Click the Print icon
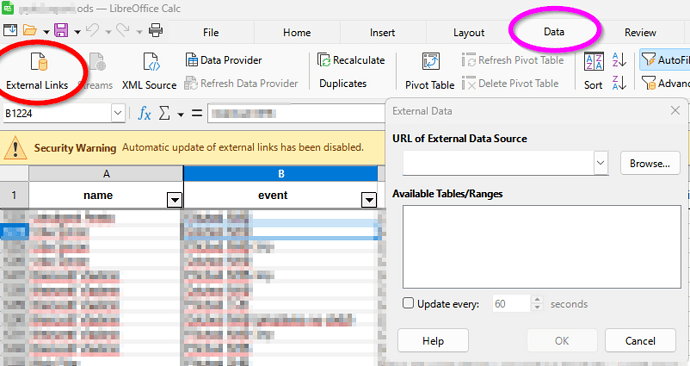690x366 pixels. [x=155, y=30]
